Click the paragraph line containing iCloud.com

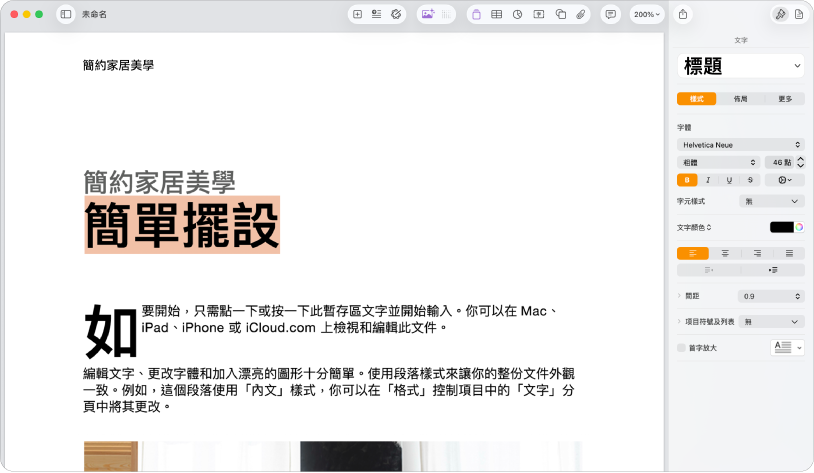[294, 328]
